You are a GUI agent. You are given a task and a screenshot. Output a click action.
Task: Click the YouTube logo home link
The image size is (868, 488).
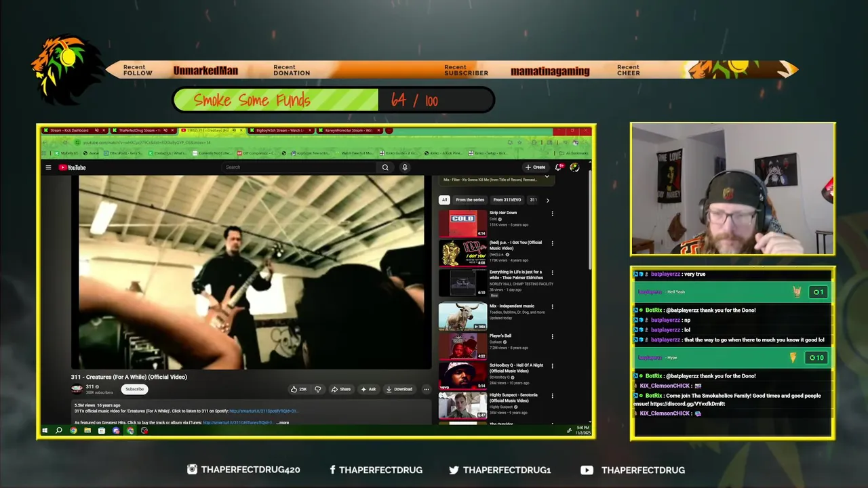click(73, 167)
